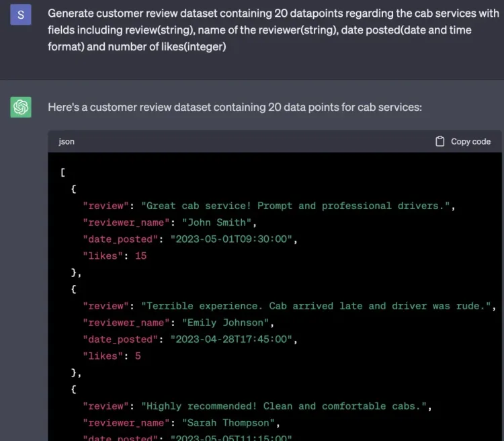Viewport: 504px width, 441px height.
Task: Click the response intro text about 20 data points
Action: [x=235, y=107]
